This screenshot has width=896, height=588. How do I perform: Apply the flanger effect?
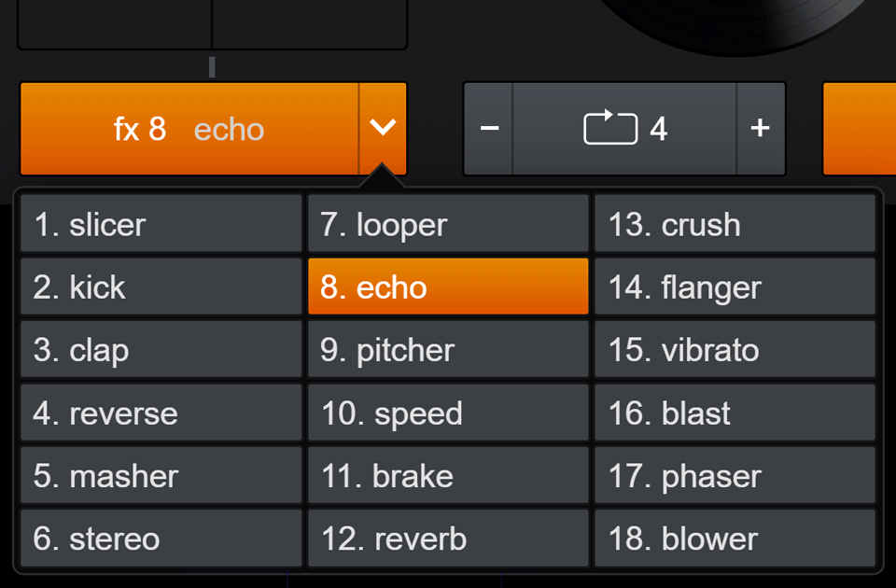coord(735,287)
